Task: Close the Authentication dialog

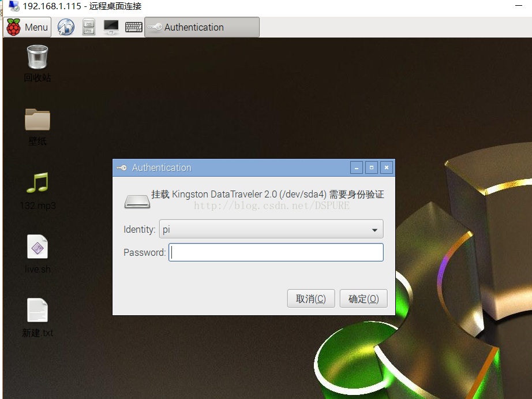Action: click(387, 168)
